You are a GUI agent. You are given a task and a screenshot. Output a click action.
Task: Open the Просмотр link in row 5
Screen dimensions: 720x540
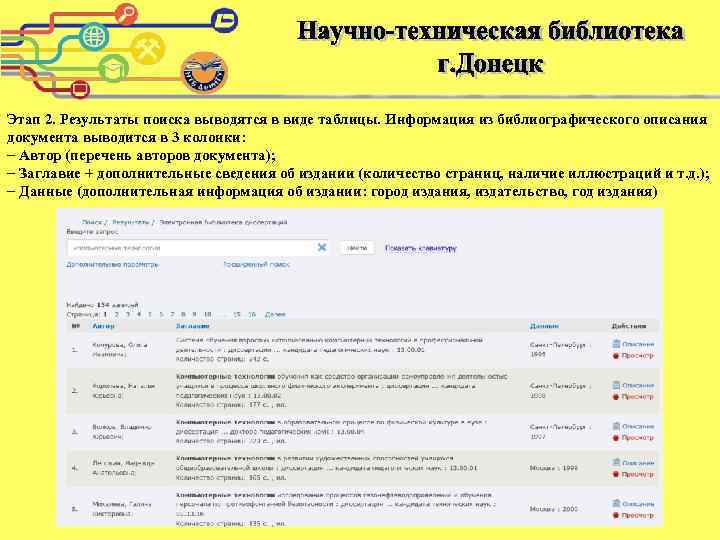tap(637, 515)
